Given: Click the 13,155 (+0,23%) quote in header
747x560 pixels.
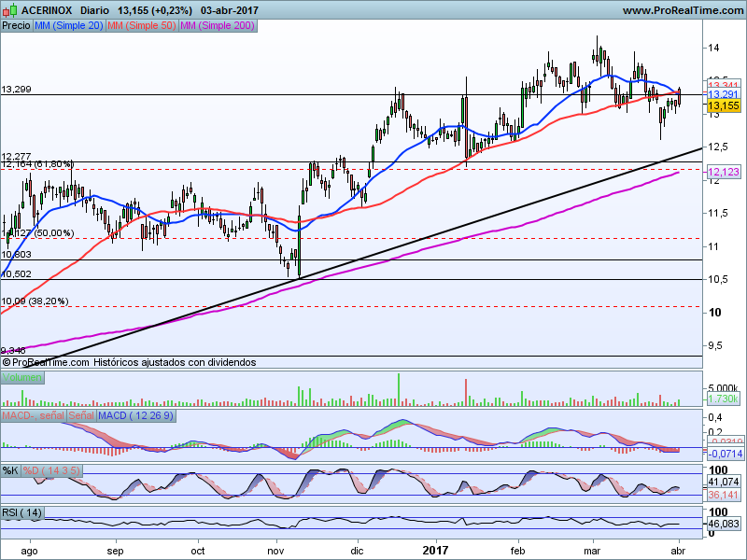Looking at the screenshot, I should click(155, 10).
